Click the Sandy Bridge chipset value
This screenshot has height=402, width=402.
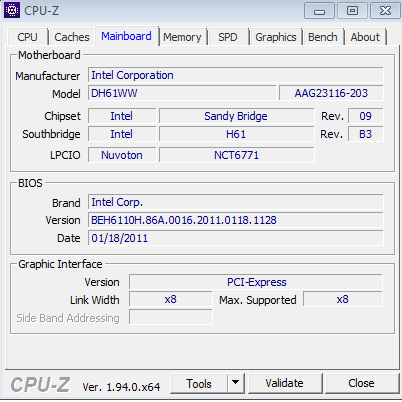[236, 116]
